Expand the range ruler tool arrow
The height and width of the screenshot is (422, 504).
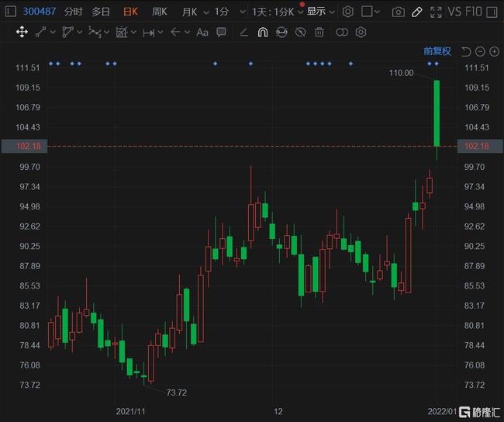[160, 32]
